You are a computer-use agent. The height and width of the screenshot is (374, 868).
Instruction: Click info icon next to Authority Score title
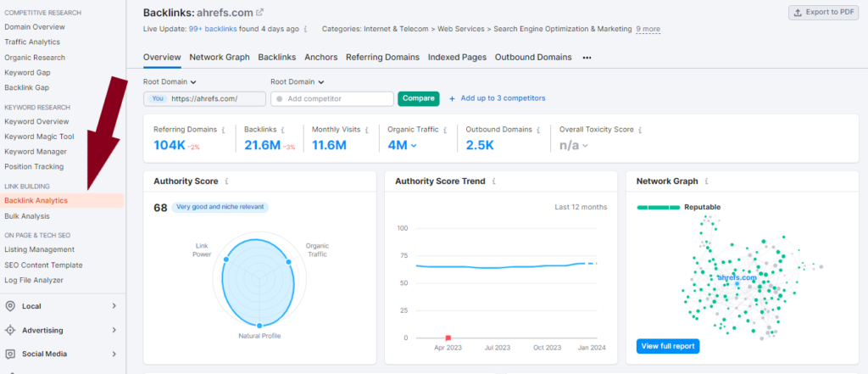[x=227, y=181]
